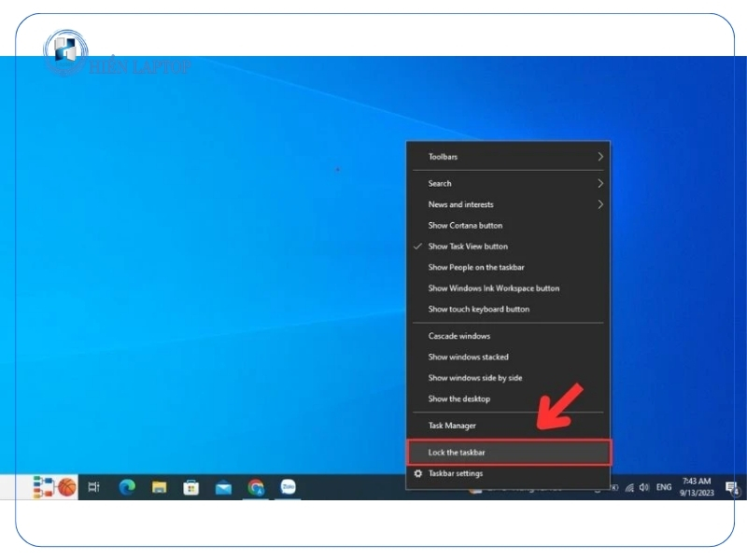Choose Show the desktop
Viewport: 747px width, 560px height.
click(508, 399)
